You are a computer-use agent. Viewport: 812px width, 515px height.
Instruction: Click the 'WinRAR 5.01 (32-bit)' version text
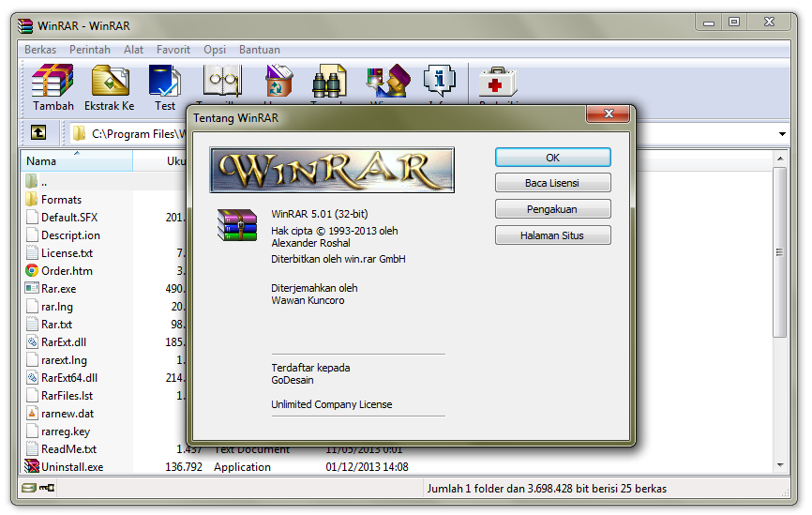click(320, 214)
